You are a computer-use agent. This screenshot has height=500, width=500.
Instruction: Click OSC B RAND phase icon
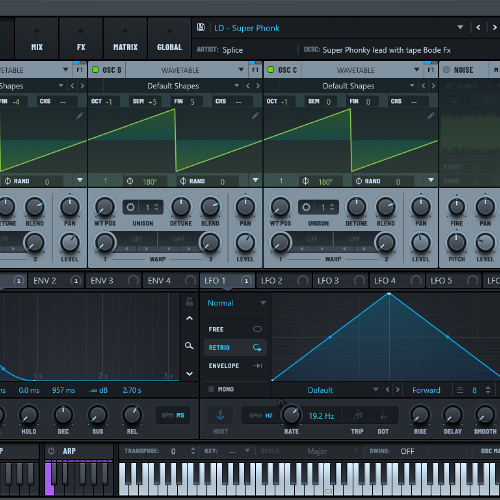183,181
